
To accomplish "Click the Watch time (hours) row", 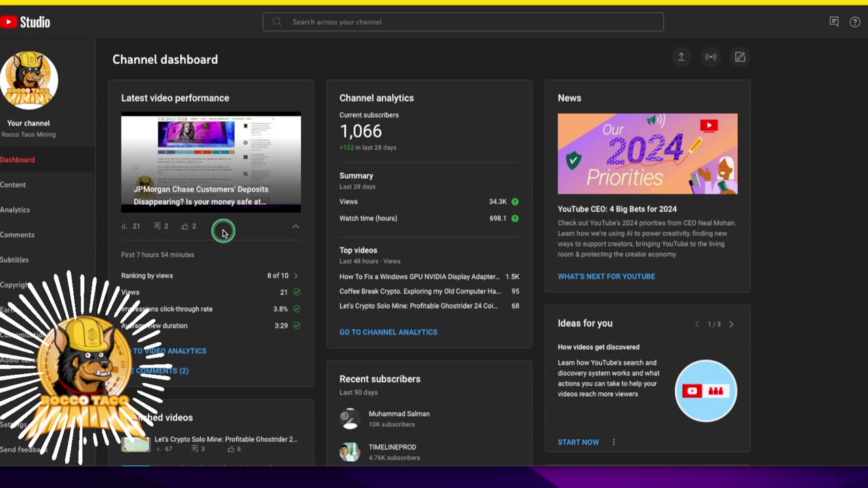I will coord(429,218).
